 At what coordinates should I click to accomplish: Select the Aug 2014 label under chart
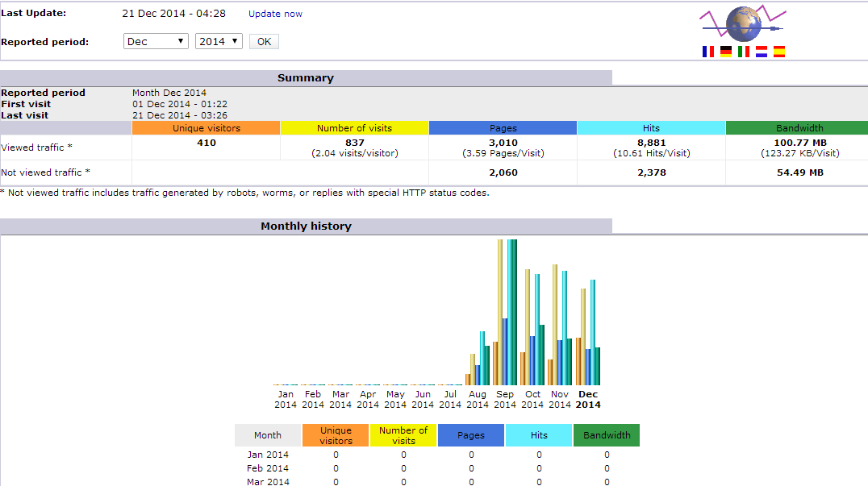pyautogui.click(x=478, y=400)
